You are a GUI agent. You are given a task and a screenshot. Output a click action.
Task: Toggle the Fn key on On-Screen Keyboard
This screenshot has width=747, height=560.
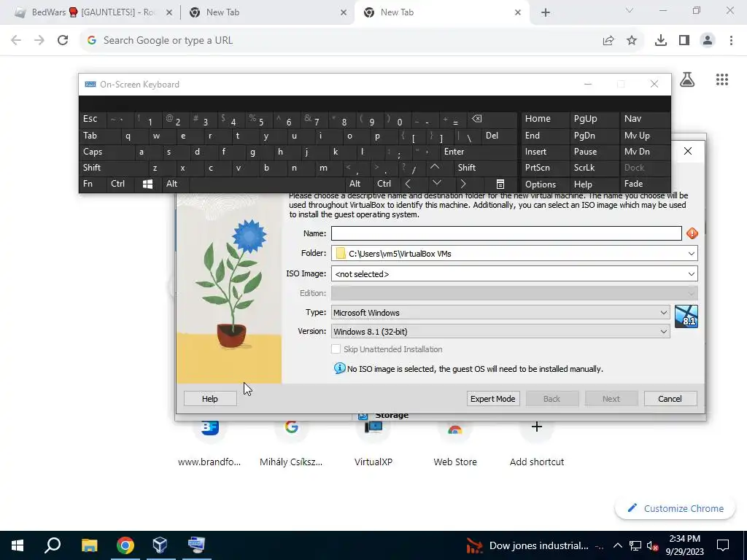(x=93, y=184)
